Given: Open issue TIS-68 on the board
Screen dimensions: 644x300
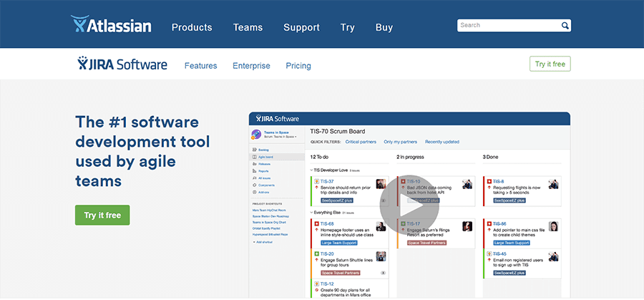Looking at the screenshot, I should [x=327, y=223].
